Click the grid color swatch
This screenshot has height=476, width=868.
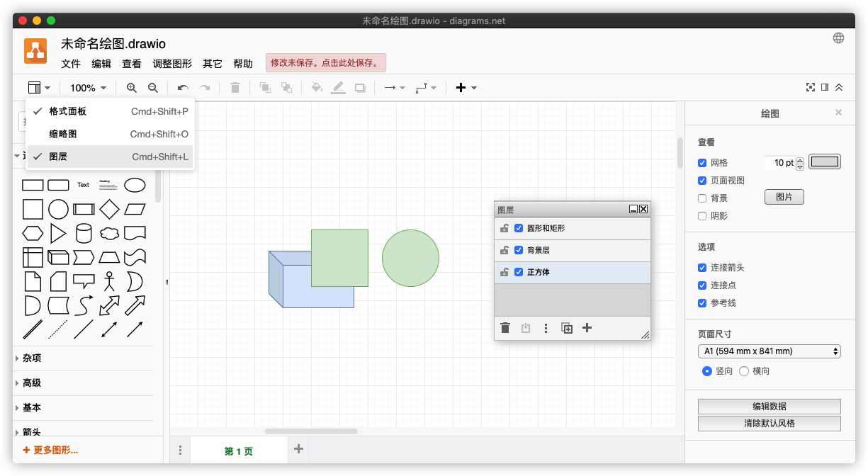tap(825, 162)
